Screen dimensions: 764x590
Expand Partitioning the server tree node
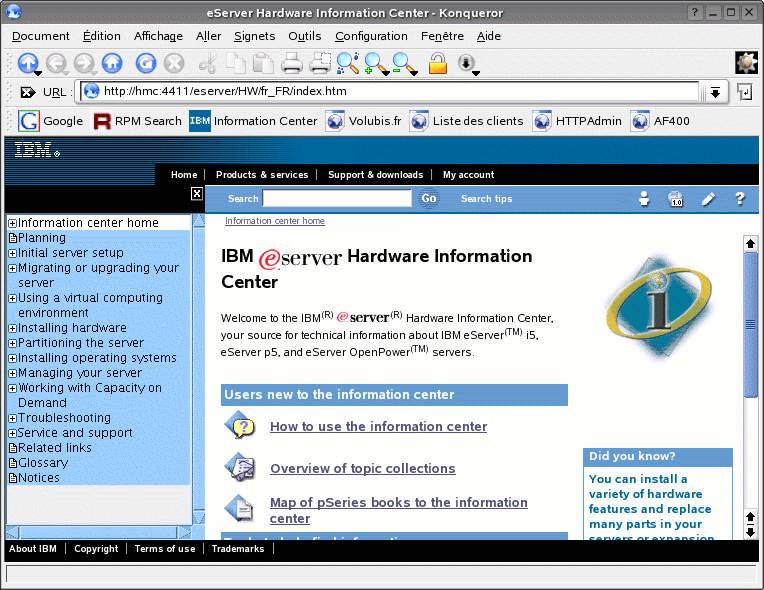click(13, 343)
